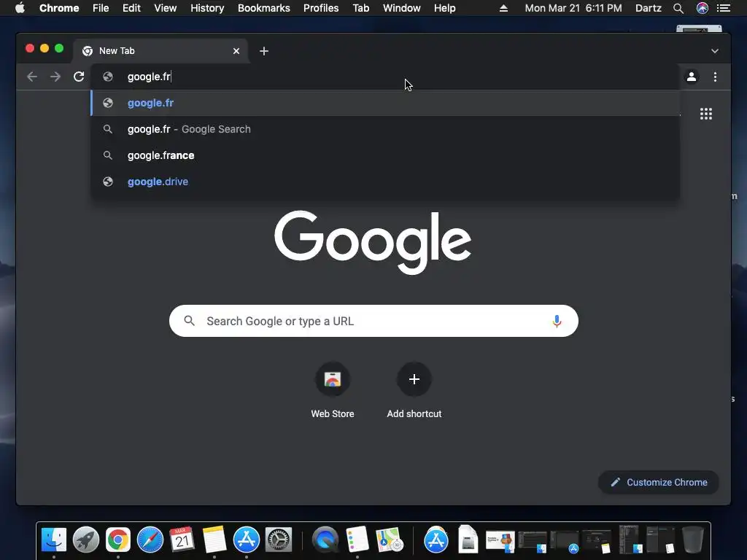The image size is (747, 560).
Task: Open the Chrome application menu
Action: pyautogui.click(x=59, y=8)
